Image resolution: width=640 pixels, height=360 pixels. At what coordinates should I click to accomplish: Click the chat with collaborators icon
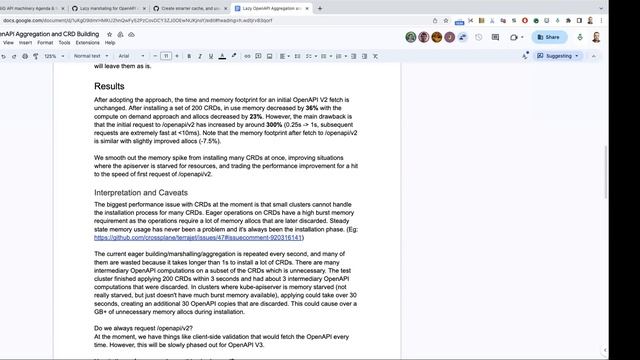pos(462,37)
